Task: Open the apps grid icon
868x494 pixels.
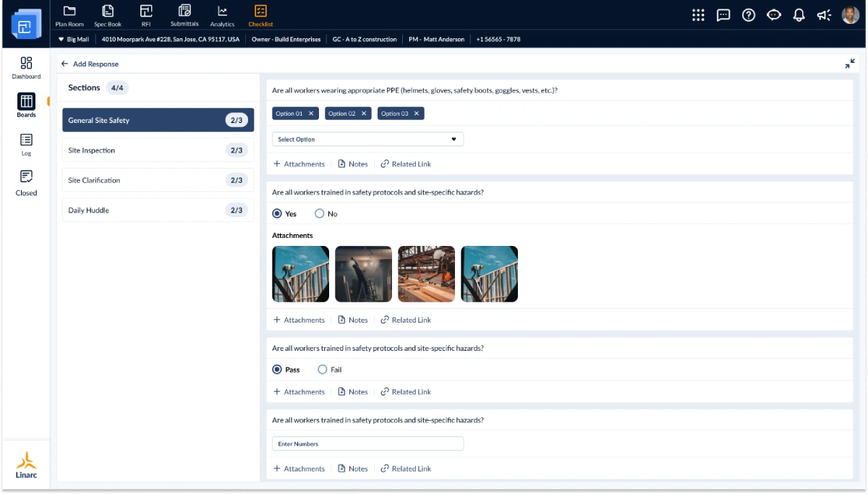Action: click(698, 15)
